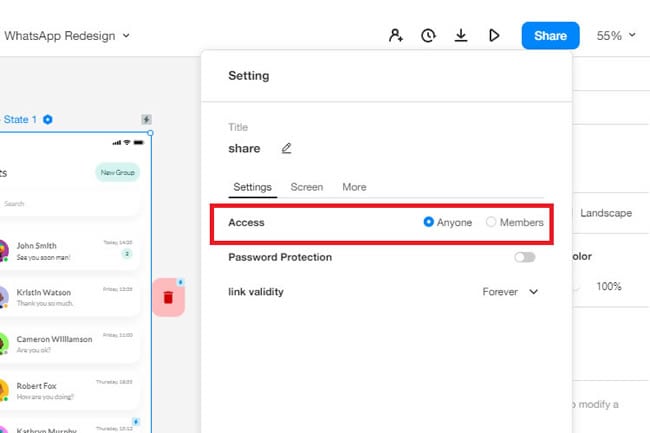Screen dimensions: 650x433
Task: Select the State 1 artboard label
Action: pos(20,119)
